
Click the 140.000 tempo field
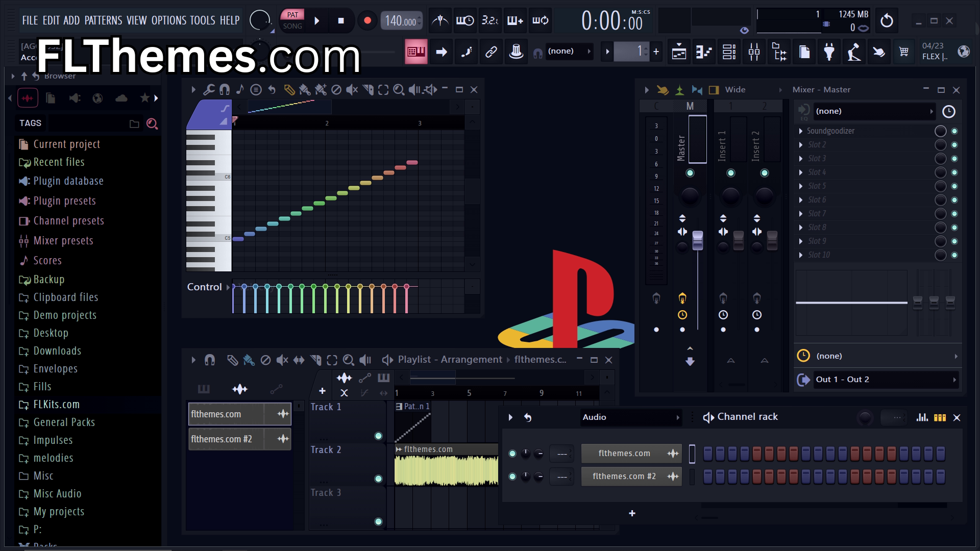tap(401, 21)
